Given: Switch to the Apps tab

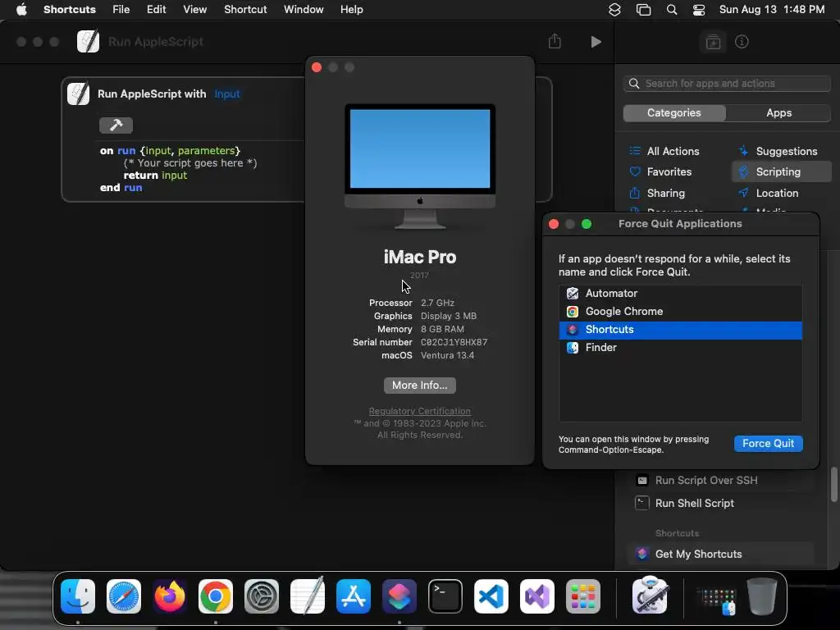Looking at the screenshot, I should point(779,113).
